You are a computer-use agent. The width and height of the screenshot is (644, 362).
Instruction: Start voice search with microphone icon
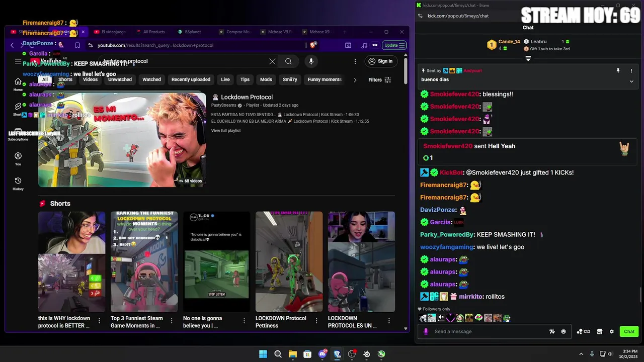click(311, 61)
